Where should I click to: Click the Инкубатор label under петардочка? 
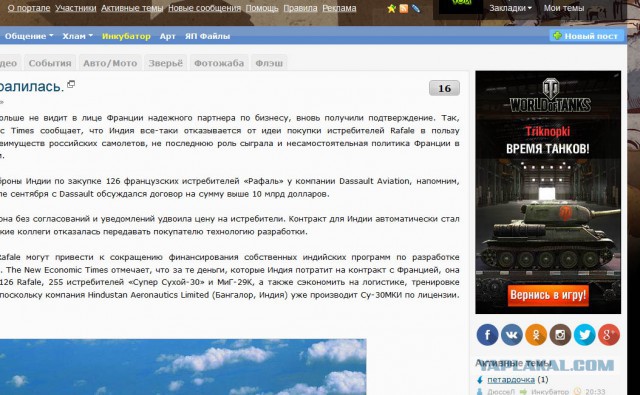click(x=549, y=392)
